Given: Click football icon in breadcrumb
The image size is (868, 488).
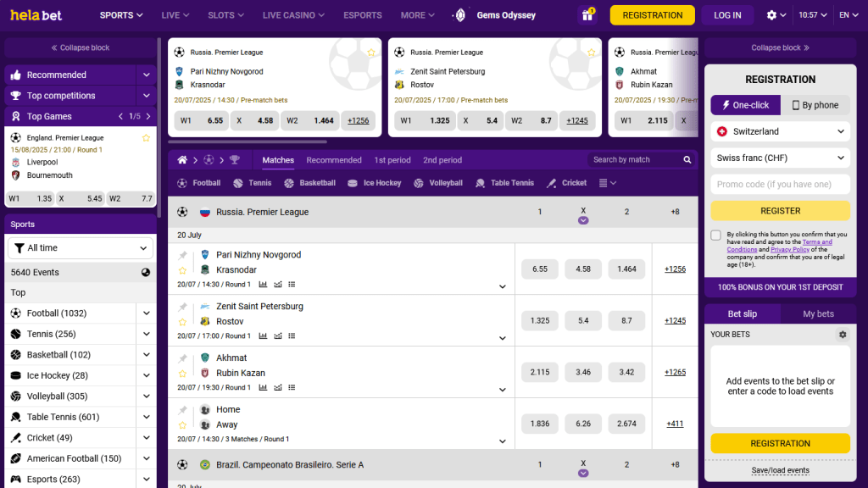Looking at the screenshot, I should pos(209,160).
